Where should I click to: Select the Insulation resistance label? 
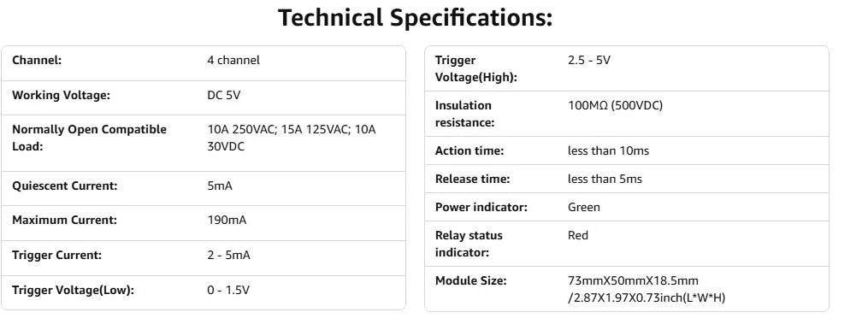point(464,114)
